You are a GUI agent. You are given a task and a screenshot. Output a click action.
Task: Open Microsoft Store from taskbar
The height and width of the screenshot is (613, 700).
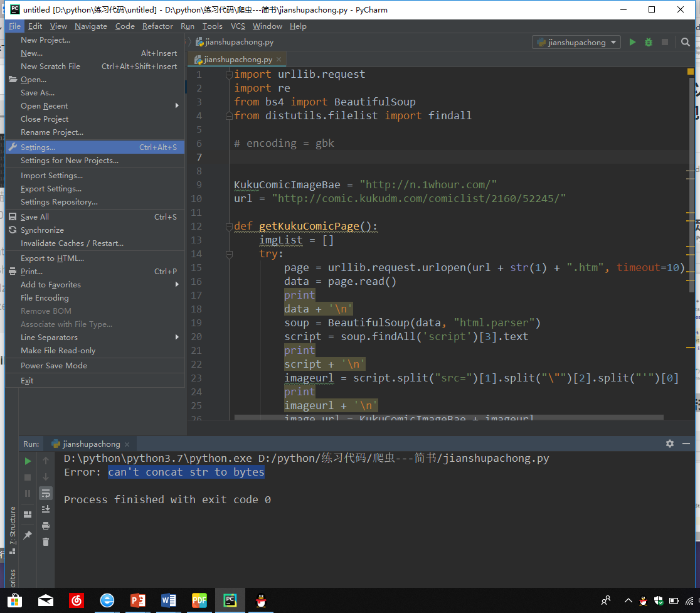click(14, 600)
